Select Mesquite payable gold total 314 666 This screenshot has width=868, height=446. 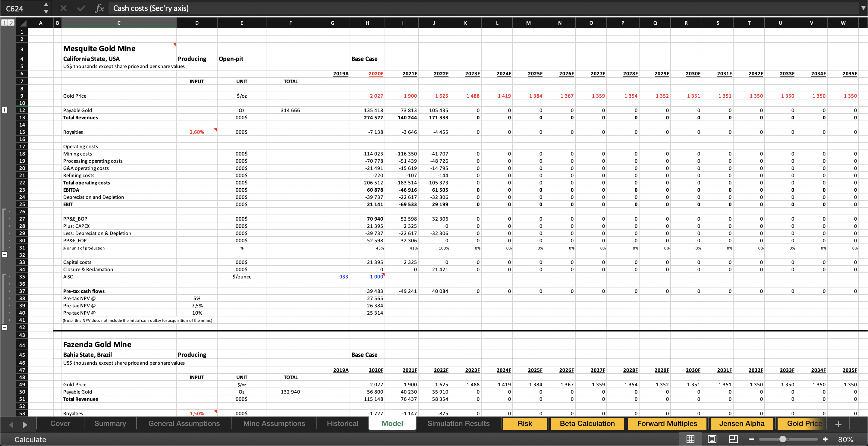[291, 110]
